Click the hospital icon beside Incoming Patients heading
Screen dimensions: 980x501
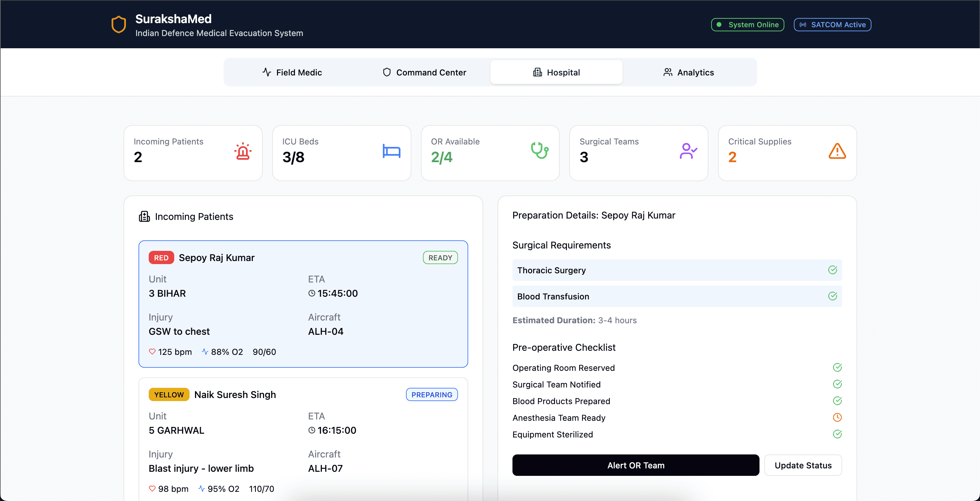click(144, 216)
